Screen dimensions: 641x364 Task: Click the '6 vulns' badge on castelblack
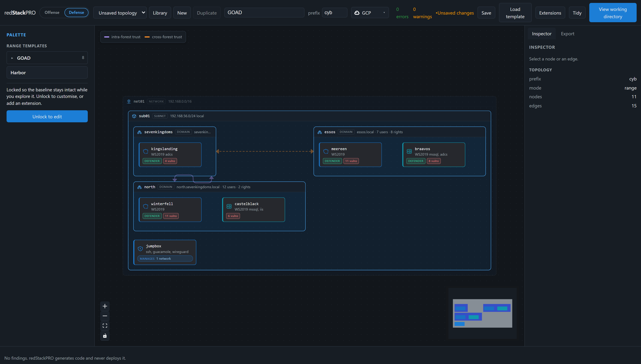coord(233,216)
